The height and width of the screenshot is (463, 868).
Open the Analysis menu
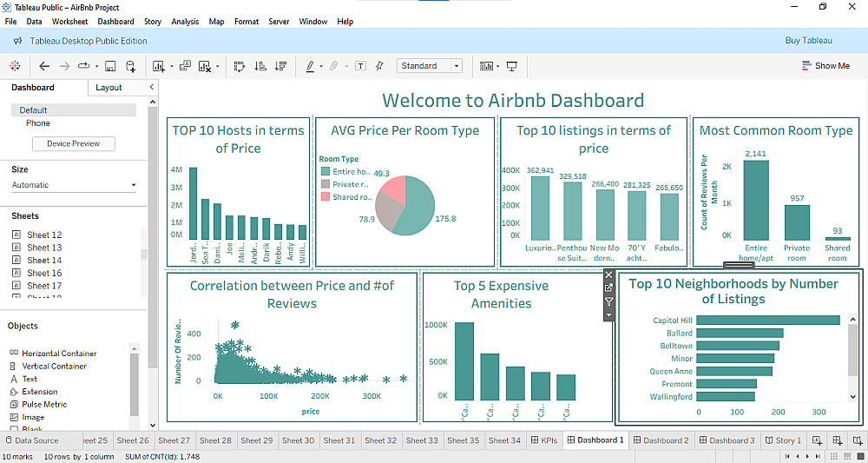pyautogui.click(x=185, y=22)
